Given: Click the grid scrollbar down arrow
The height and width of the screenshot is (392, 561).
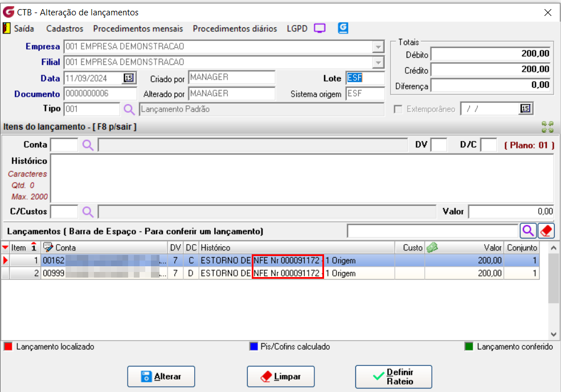Looking at the screenshot, I should coord(554,335).
